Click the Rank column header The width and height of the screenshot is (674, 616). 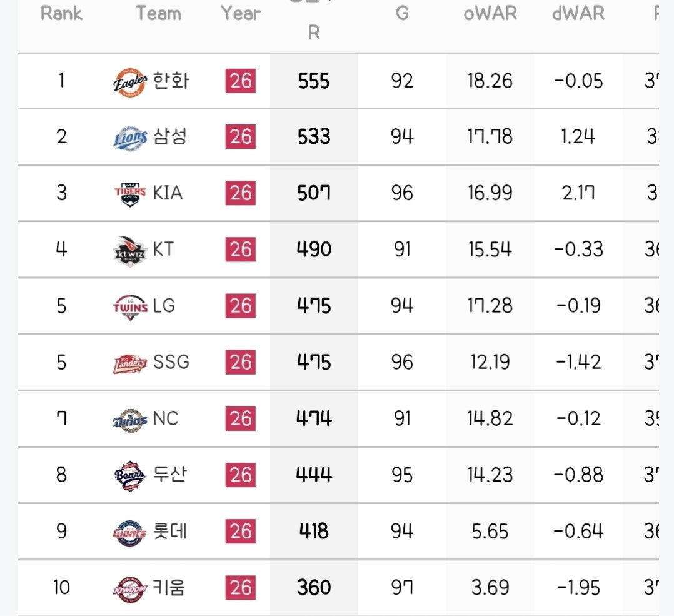click(x=61, y=13)
